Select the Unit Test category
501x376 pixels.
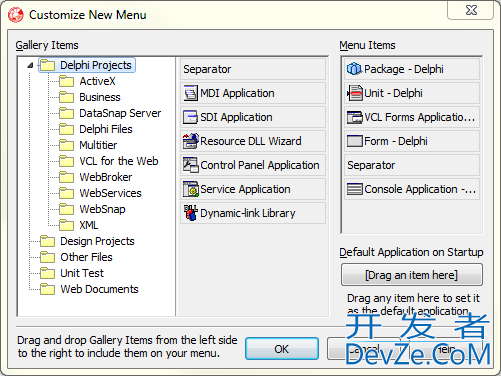tap(82, 273)
